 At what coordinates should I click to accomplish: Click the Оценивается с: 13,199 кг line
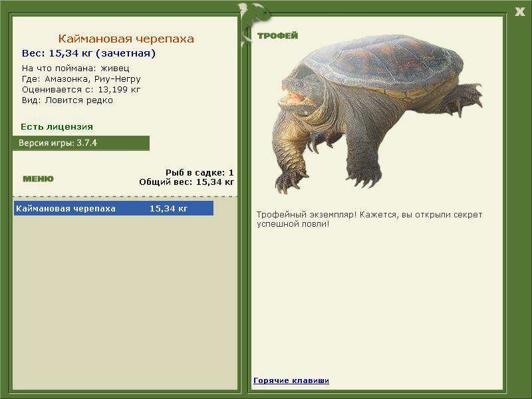click(x=81, y=90)
